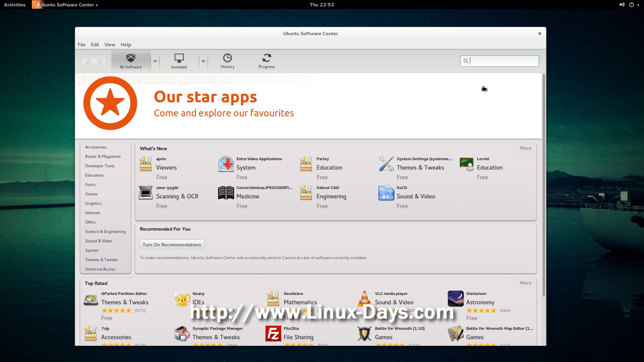644x362 pixels.
Task: Click the VLC cone icon
Action: tap(364, 299)
